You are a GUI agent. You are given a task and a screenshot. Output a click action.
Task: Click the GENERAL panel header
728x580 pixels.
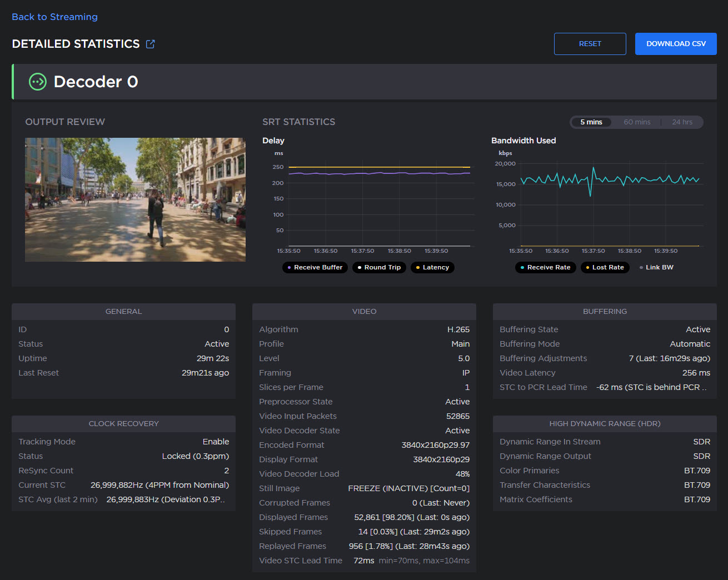coord(123,311)
